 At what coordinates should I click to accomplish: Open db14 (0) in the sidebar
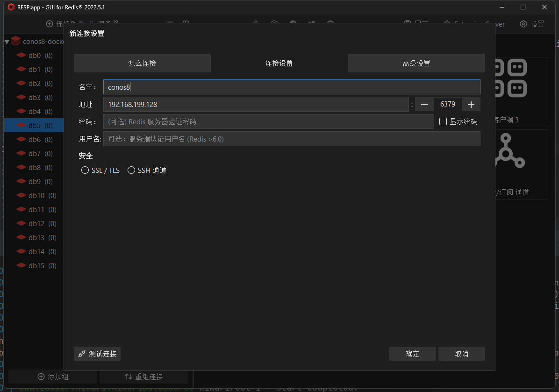coord(34,251)
